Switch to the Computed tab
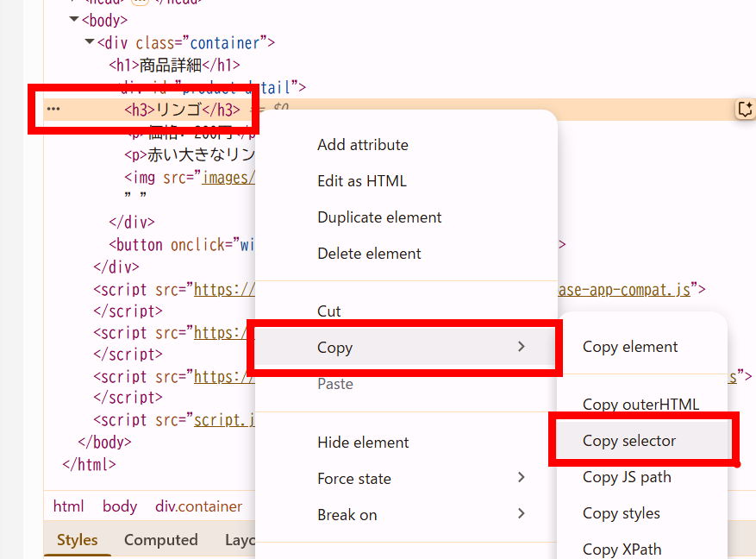The height and width of the screenshot is (559, 756). coord(161,540)
